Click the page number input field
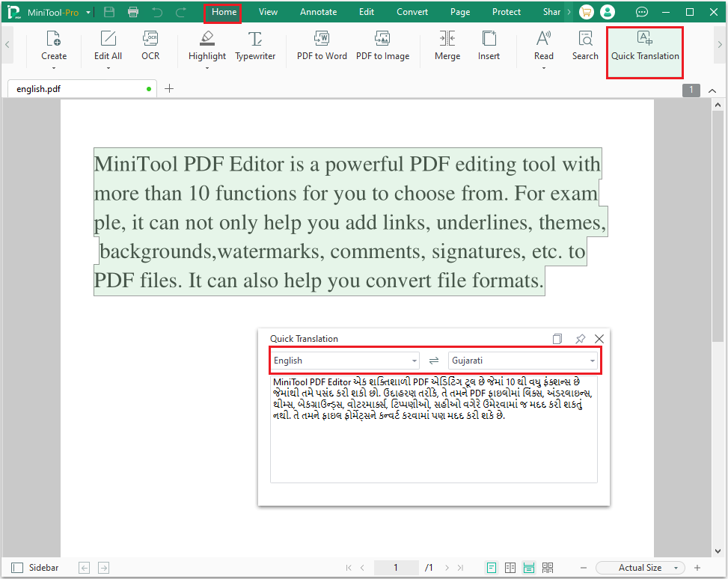728x579 pixels. pyautogui.click(x=395, y=568)
